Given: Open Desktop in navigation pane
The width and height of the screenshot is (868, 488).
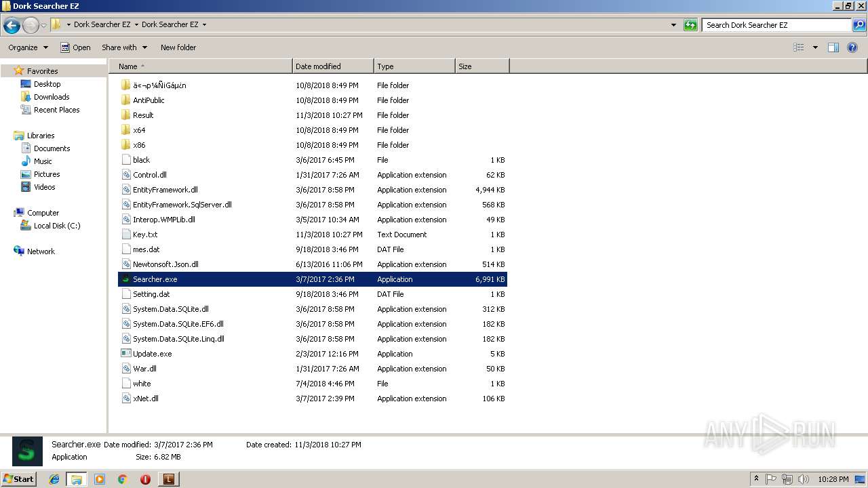Looking at the screenshot, I should [47, 84].
